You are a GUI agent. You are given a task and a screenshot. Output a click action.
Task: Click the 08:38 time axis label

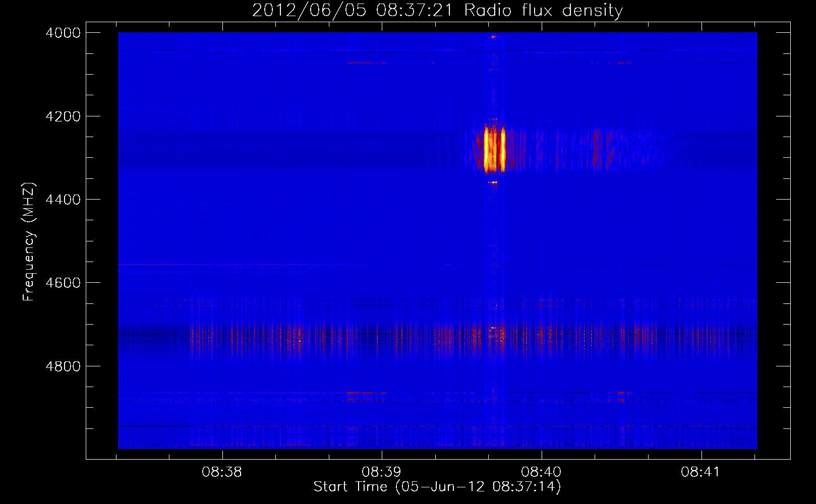coord(222,472)
